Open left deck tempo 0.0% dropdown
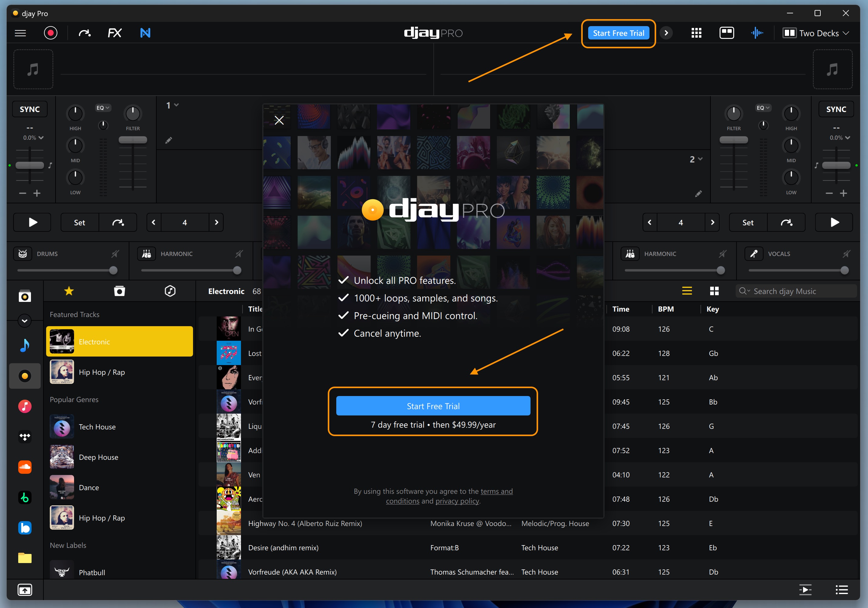 pyautogui.click(x=33, y=138)
